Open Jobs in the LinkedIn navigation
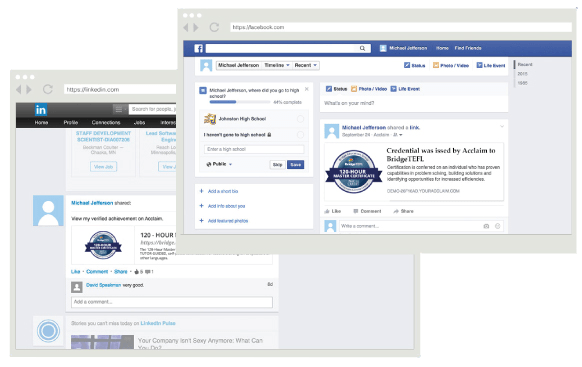This screenshot has width=582, height=367. tap(139, 122)
